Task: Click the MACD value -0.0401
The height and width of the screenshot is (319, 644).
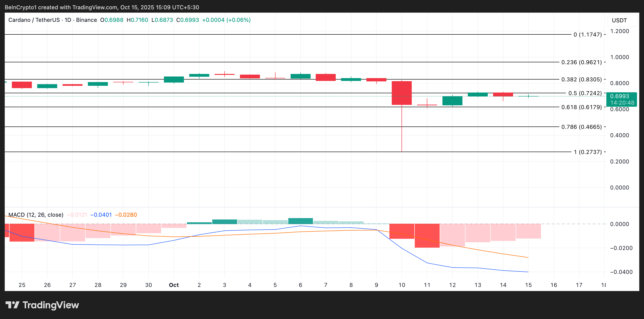Action: pos(101,215)
